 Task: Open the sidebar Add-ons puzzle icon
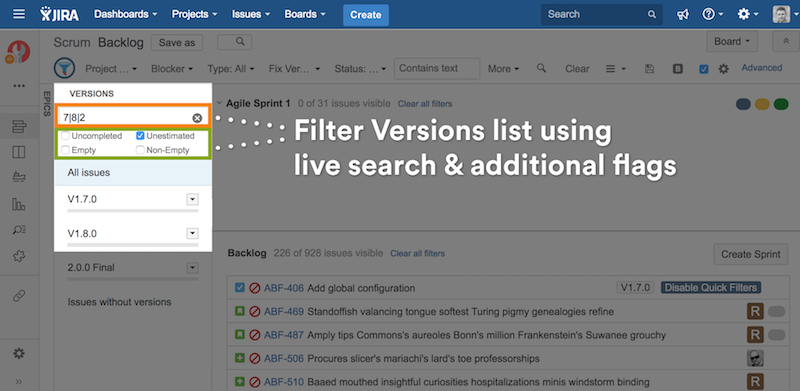click(19, 256)
